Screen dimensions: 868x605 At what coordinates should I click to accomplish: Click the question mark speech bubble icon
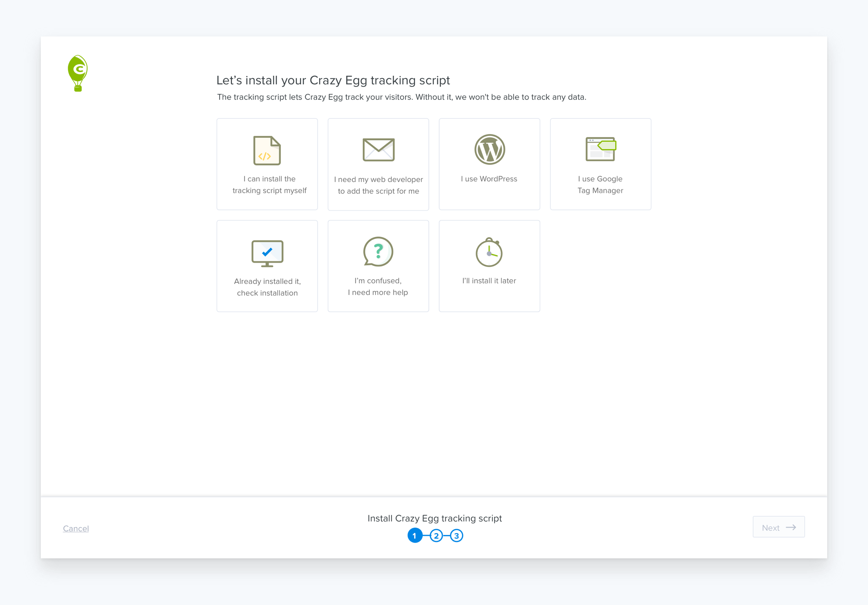coord(378,252)
